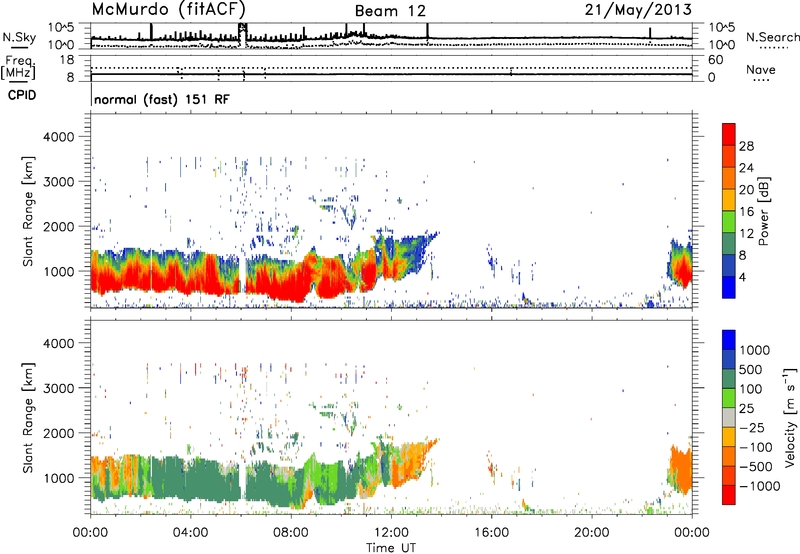The width and height of the screenshot is (800, 554).
Task: Click the gray near-zero velocity color block
Action: pos(729,417)
